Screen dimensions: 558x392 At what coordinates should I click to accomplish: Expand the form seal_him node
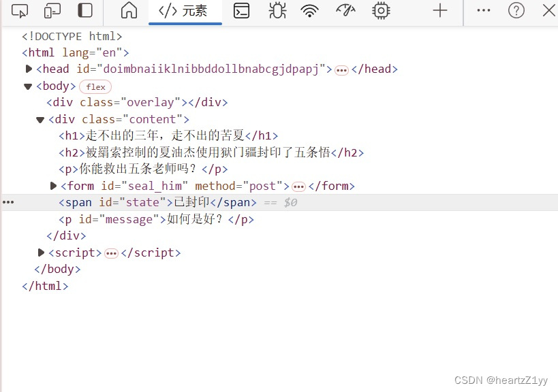point(53,186)
